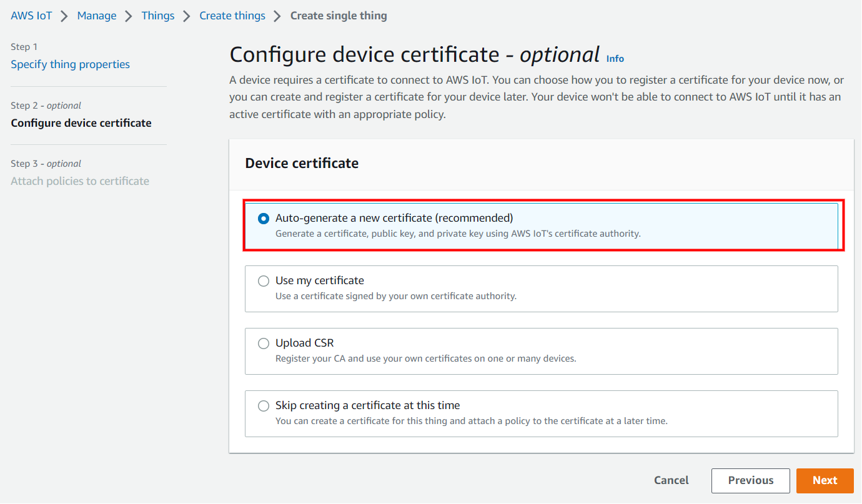Click the Device certificate section header
This screenshot has height=504, width=862.
point(302,162)
